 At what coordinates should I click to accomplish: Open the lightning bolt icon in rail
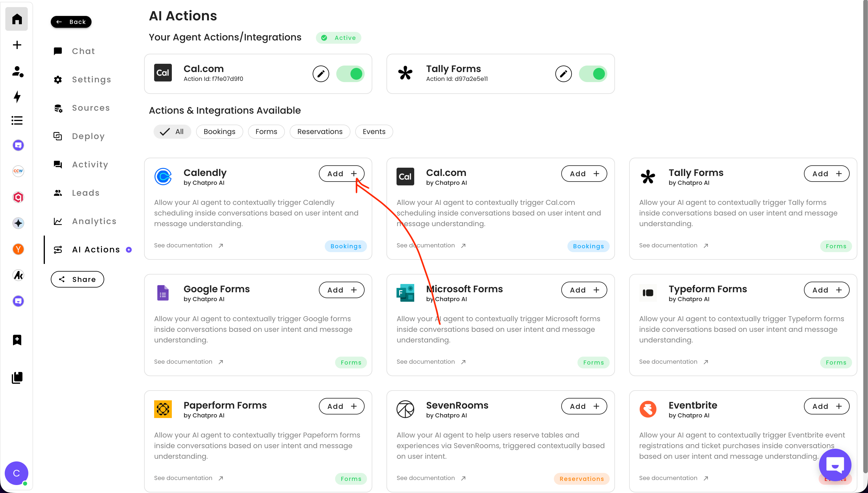pyautogui.click(x=17, y=97)
